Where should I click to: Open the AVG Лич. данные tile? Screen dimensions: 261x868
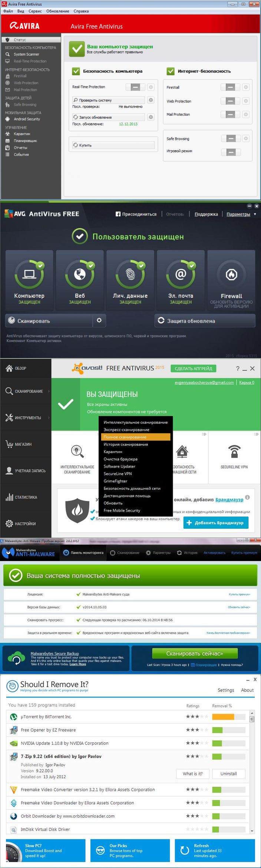[x=130, y=280]
